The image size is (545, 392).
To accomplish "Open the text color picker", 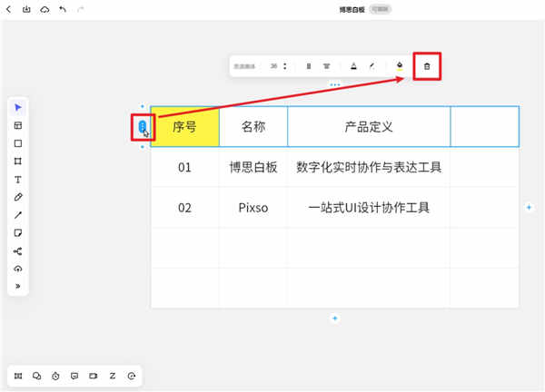I will coord(353,66).
